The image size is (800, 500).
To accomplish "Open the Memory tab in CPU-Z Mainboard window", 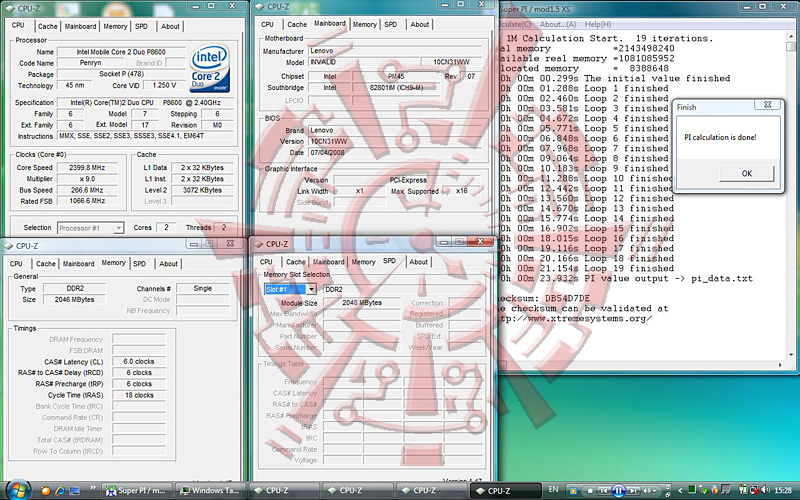I will (364, 24).
